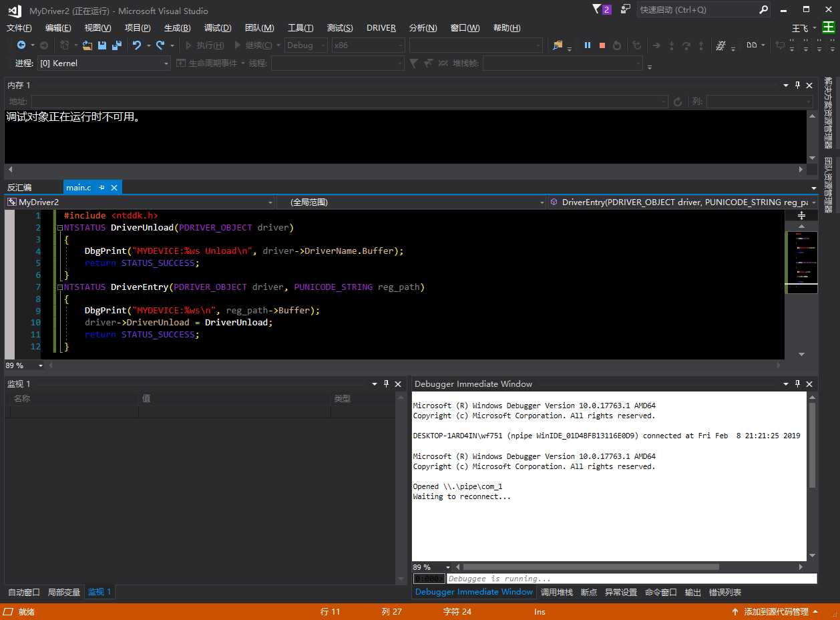Click the Hex display toolbar icon
Screen dimensions: 840x620
(720, 45)
